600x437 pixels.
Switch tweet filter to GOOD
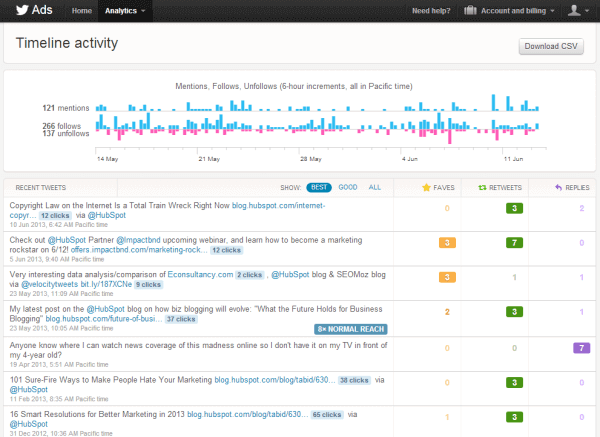coord(347,187)
